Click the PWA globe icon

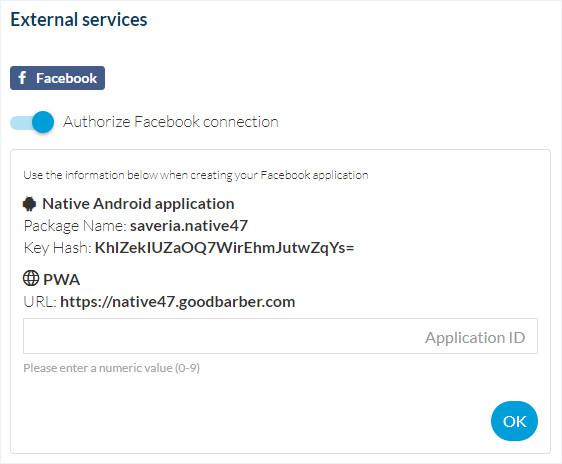(31, 278)
